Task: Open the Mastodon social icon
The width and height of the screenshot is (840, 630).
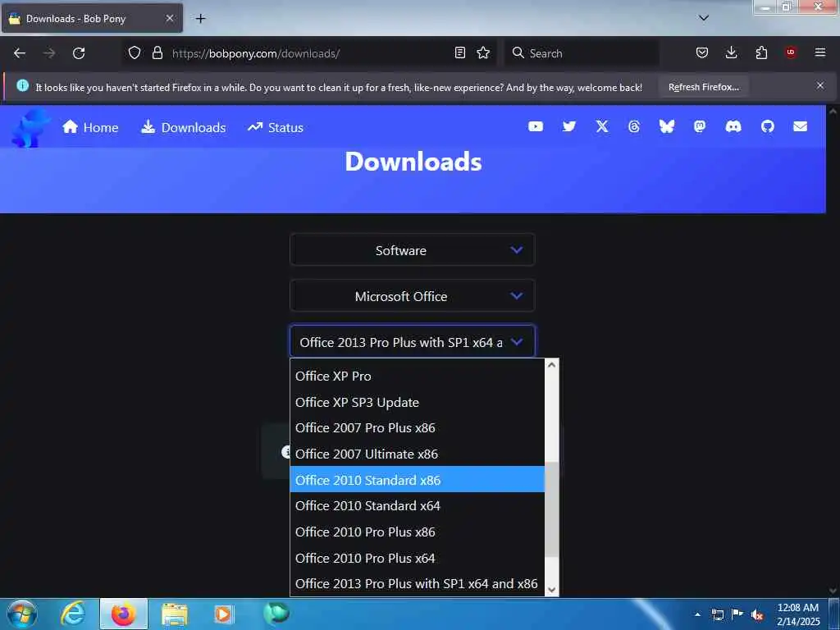Action: (x=700, y=126)
